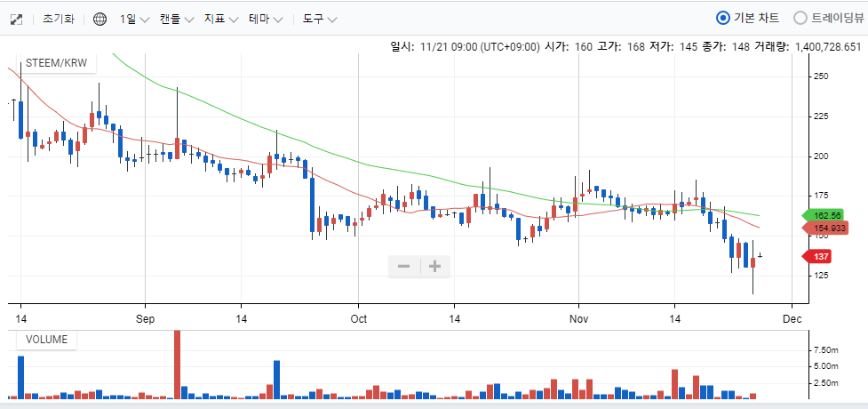Click the 154.933 moving average price tag
868x409 pixels.
tap(825, 228)
